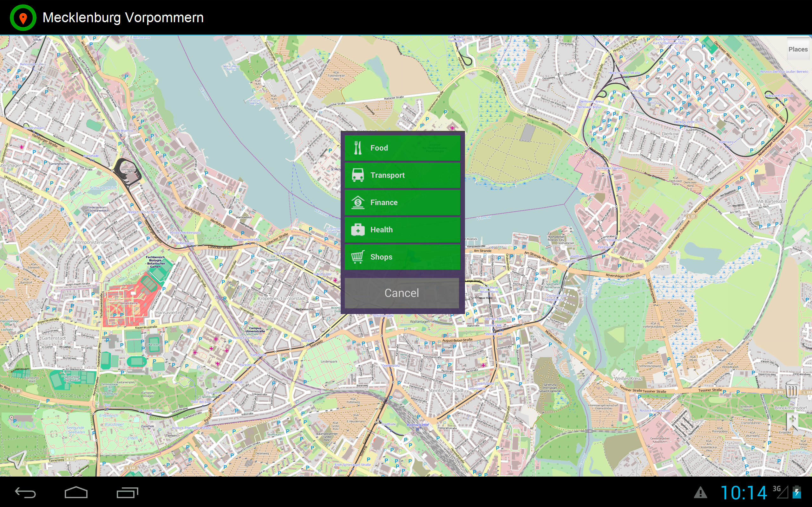
Task: Click the shopping cart Shops icon
Action: point(358,257)
